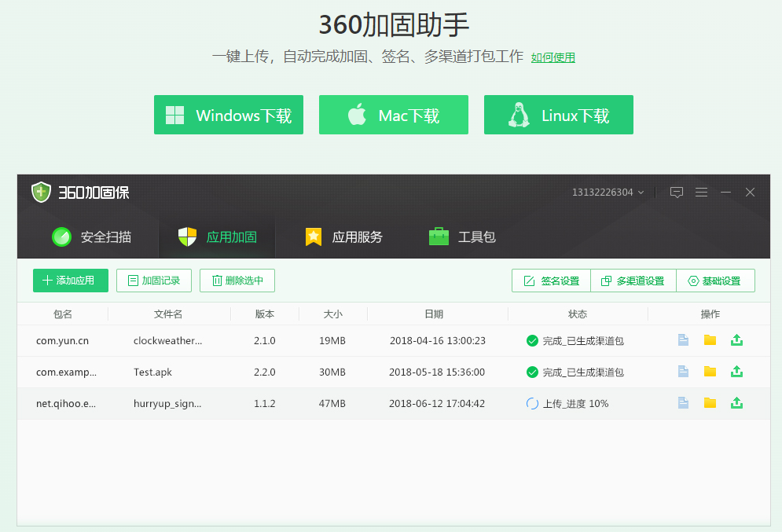Switch to the 应用加固 tab

[217, 237]
